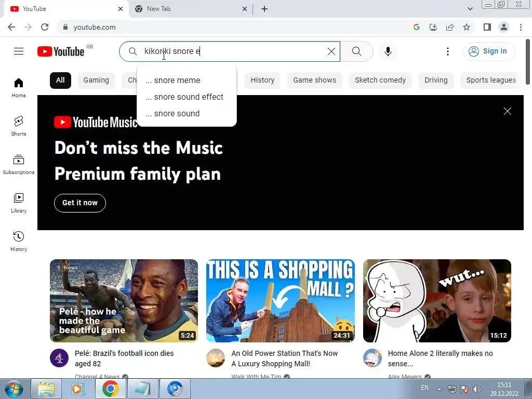Choose the 'snore sound' suggestion
532x399 pixels.
point(187,114)
